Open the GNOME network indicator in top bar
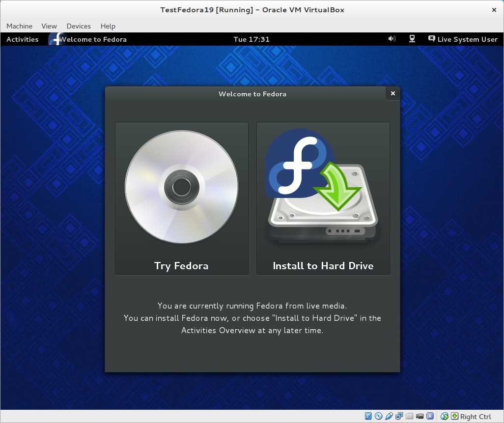504x423 pixels. click(x=412, y=39)
